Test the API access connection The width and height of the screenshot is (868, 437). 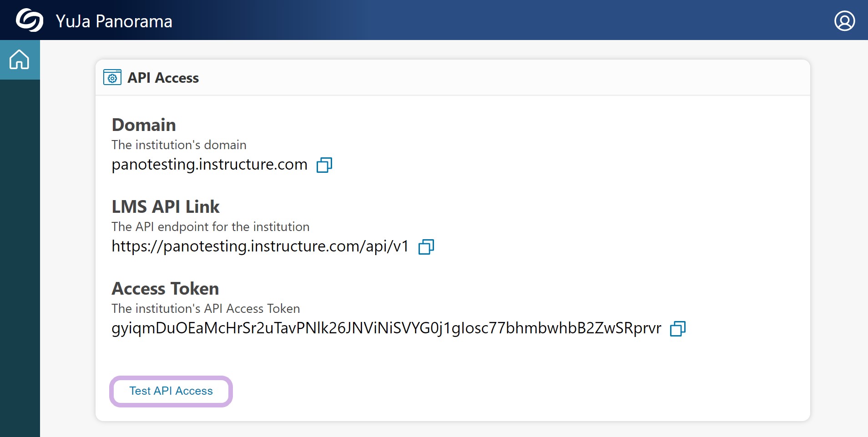coord(171,391)
